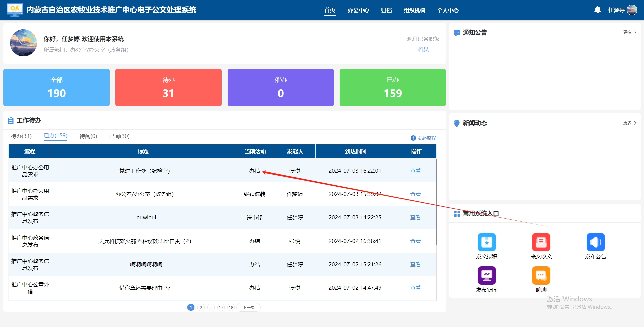Click the OA system logo icon
644x327 pixels.
15,10
